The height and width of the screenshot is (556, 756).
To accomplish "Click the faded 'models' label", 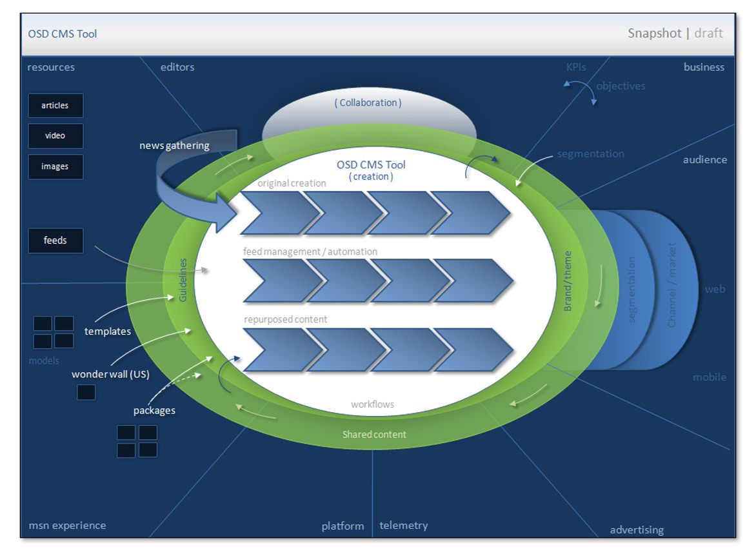I will pos(44,361).
